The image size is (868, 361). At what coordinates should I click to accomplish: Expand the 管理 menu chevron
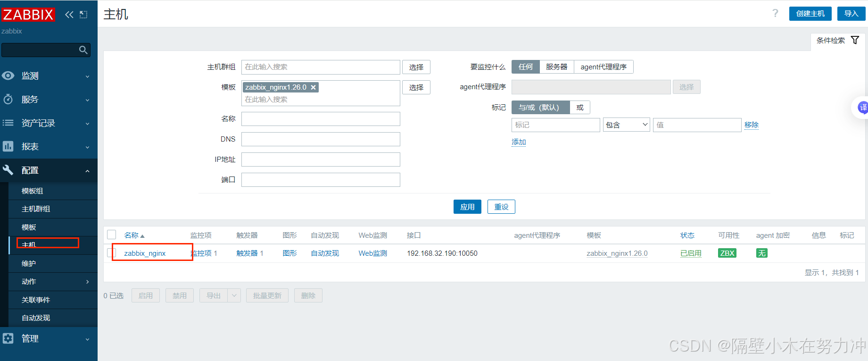[87, 339]
